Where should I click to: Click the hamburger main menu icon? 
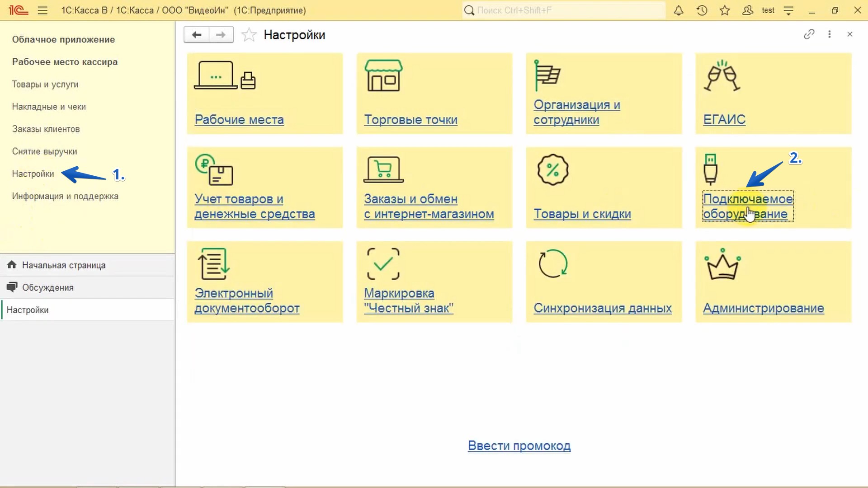click(x=42, y=10)
